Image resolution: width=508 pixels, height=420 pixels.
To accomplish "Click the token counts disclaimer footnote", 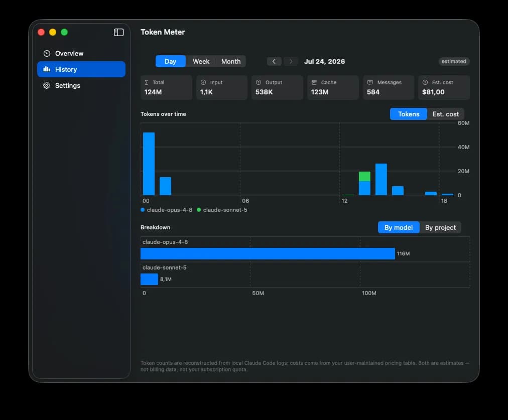I will 305,366.
